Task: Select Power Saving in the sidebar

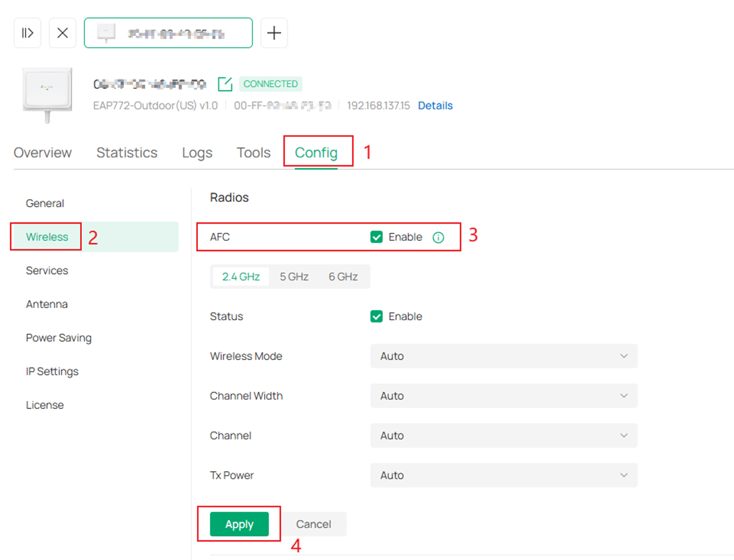Action: pos(59,338)
